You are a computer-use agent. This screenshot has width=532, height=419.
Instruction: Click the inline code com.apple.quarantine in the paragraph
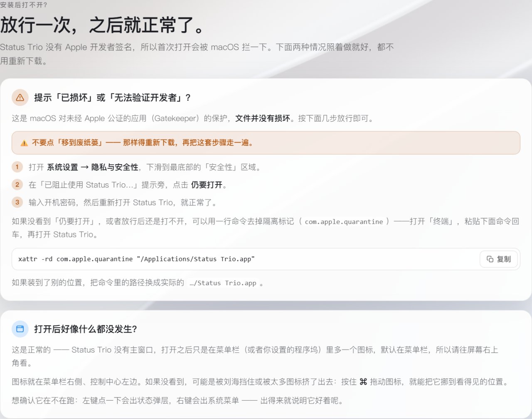point(344,222)
